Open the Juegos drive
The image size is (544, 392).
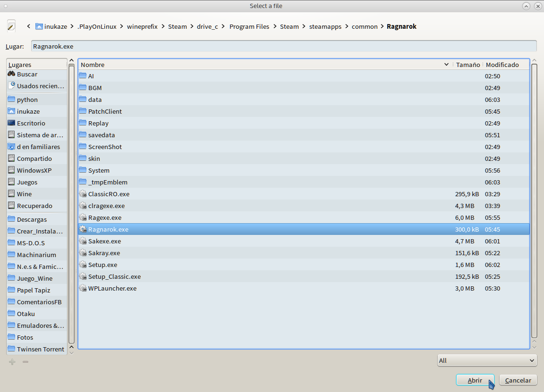(x=37, y=182)
